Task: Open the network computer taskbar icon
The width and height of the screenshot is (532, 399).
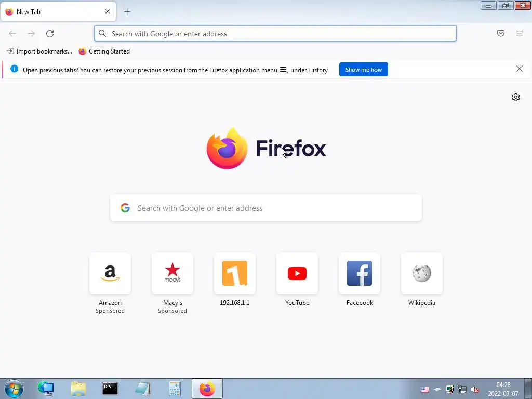Action: 46,389
